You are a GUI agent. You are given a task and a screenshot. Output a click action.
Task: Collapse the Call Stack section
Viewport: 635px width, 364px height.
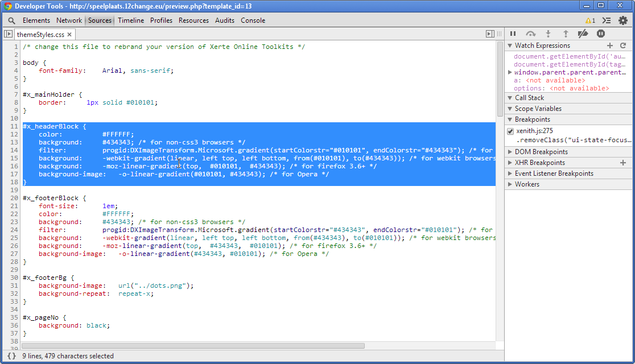510,98
